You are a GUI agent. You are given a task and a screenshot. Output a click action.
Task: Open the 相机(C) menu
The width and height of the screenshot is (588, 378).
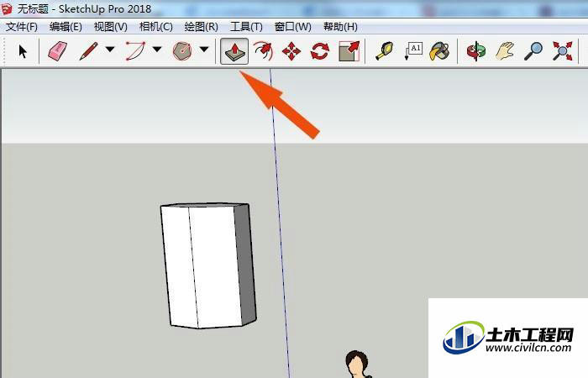click(x=156, y=27)
